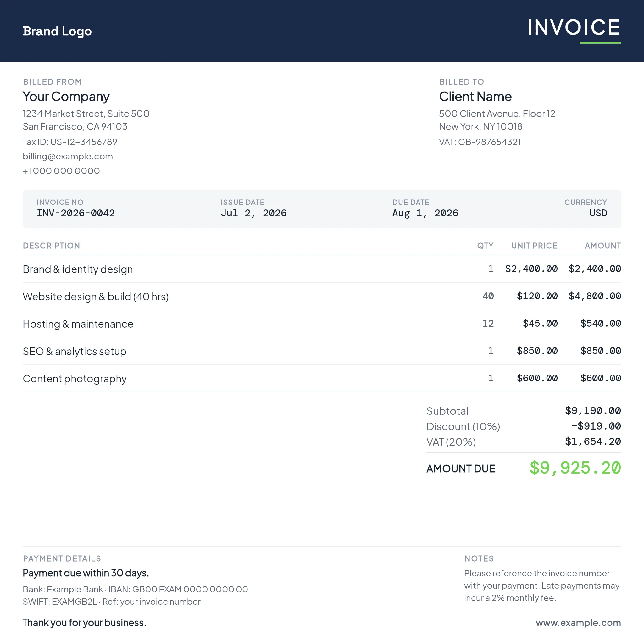Click Payment due within 30 days
The height and width of the screenshot is (644, 644).
tap(86, 573)
